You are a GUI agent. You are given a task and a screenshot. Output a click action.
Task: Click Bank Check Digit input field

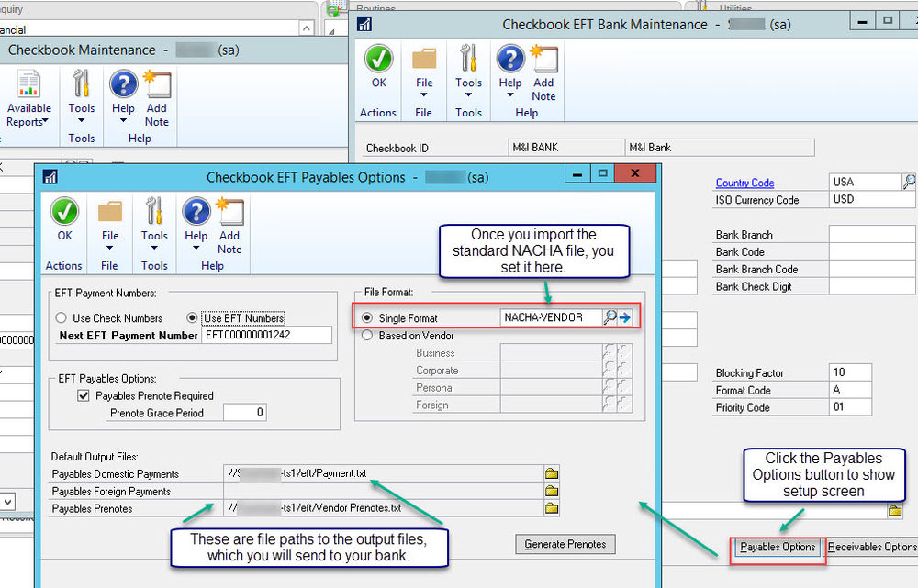click(x=872, y=286)
